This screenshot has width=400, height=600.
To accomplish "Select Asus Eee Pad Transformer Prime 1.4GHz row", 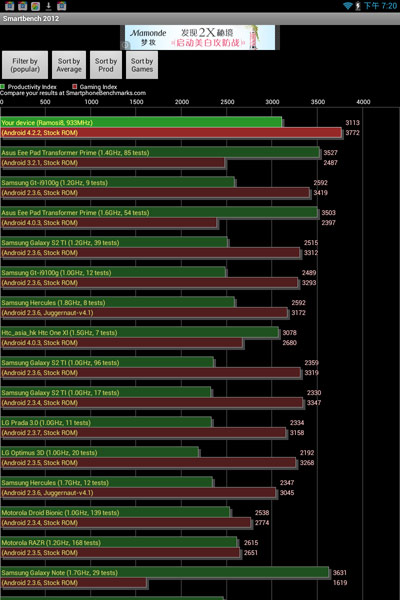I will [160, 152].
